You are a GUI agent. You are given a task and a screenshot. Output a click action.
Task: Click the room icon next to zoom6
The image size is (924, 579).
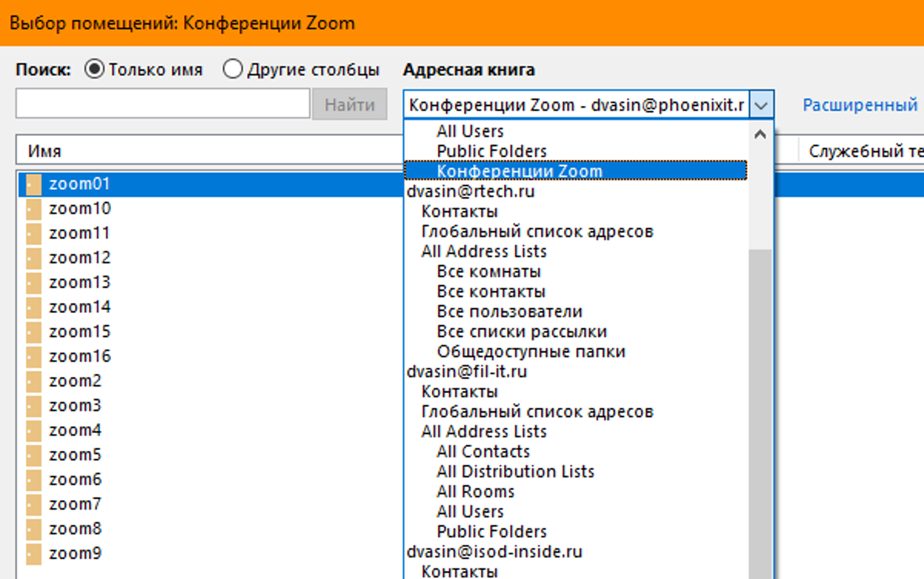pyautogui.click(x=34, y=480)
